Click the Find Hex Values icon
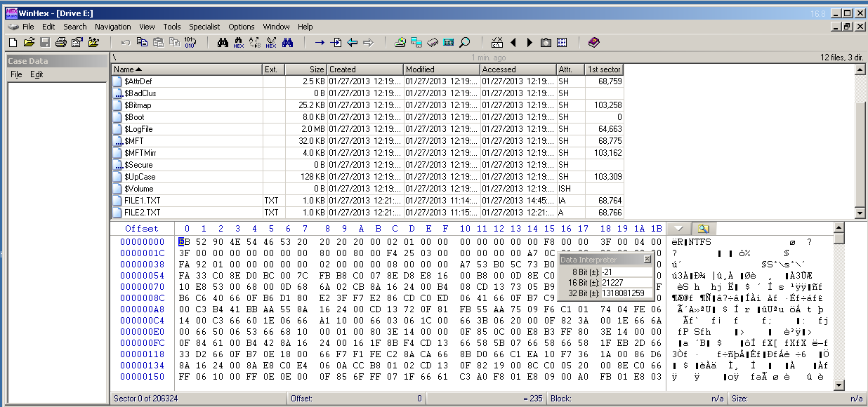868x407 pixels. [239, 43]
